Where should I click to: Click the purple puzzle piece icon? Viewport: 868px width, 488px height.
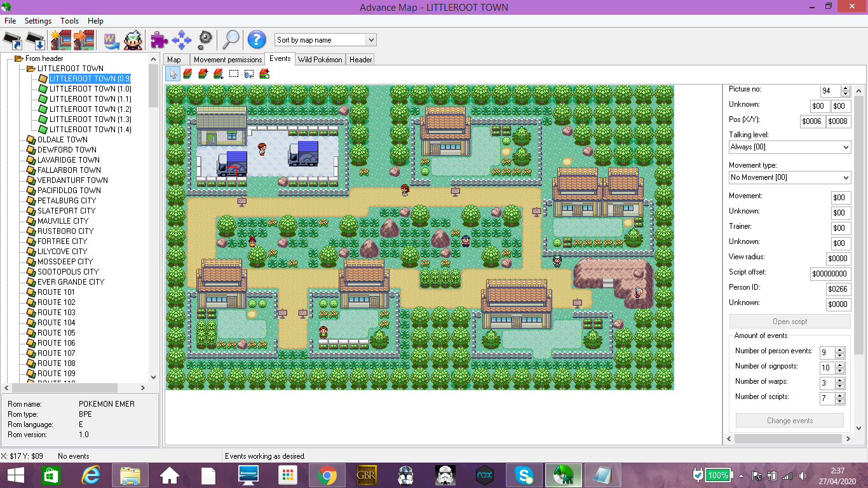coord(159,40)
